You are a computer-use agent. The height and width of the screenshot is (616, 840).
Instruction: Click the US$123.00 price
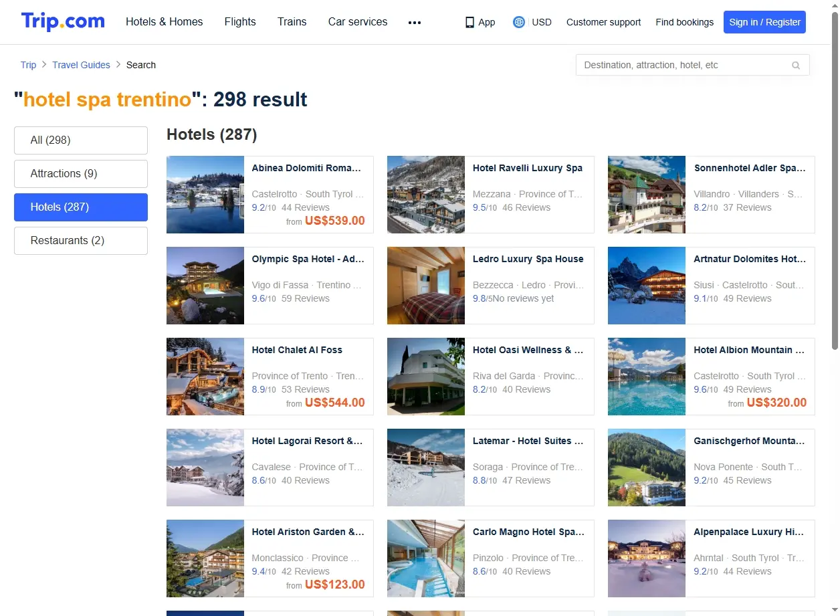tap(335, 585)
